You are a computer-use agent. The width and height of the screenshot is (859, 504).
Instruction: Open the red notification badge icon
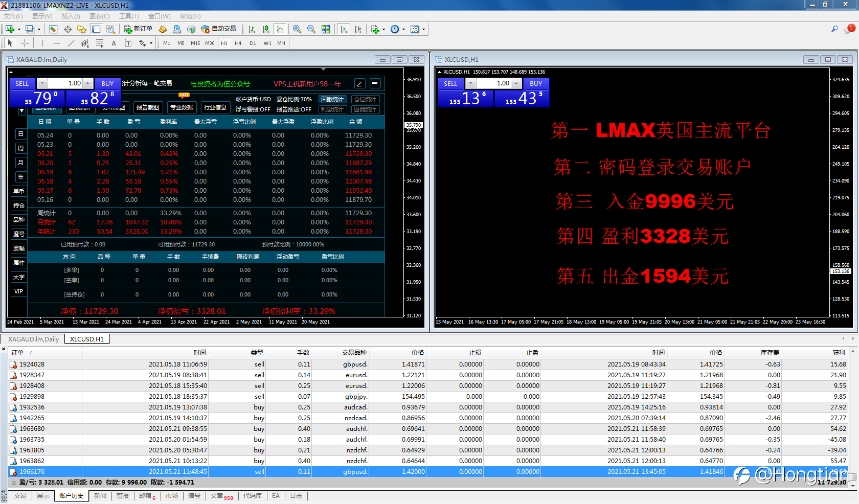[x=851, y=29]
